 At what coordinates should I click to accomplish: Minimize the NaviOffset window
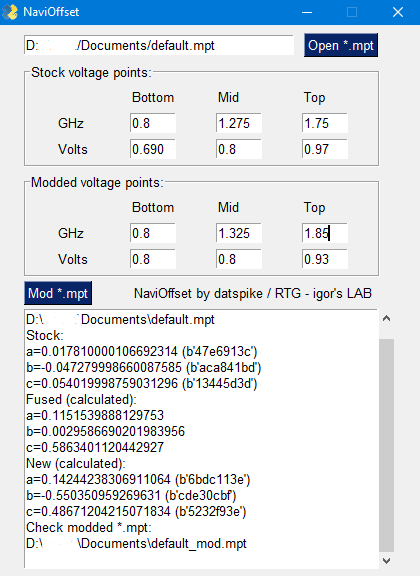coord(307,12)
